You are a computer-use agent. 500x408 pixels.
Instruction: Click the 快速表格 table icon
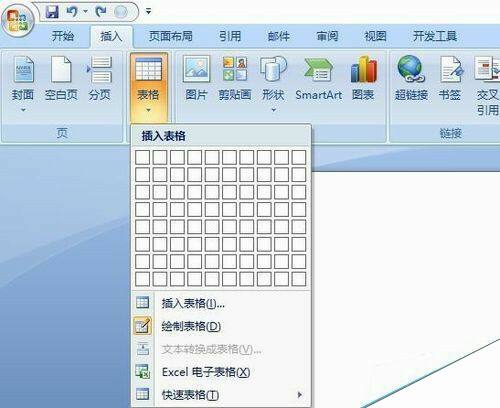point(143,394)
